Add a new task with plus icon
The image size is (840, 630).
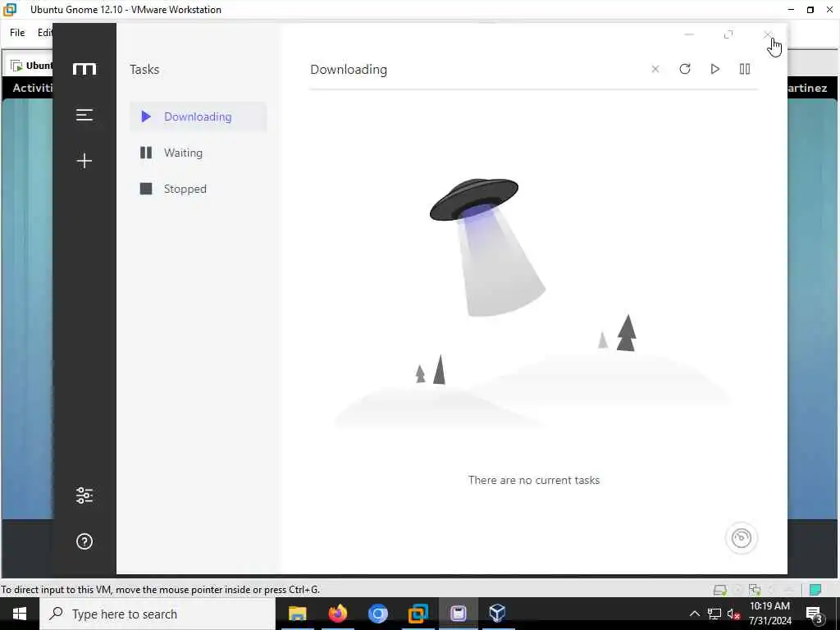click(84, 161)
